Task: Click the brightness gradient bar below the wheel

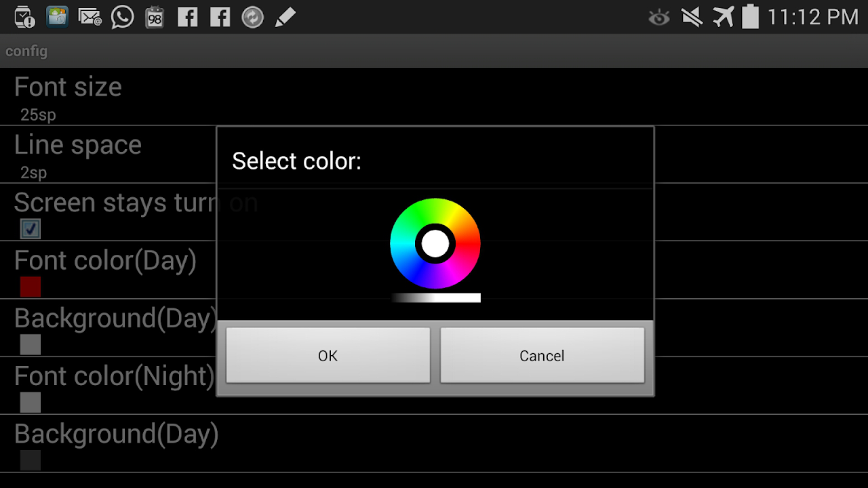Action: click(436, 298)
